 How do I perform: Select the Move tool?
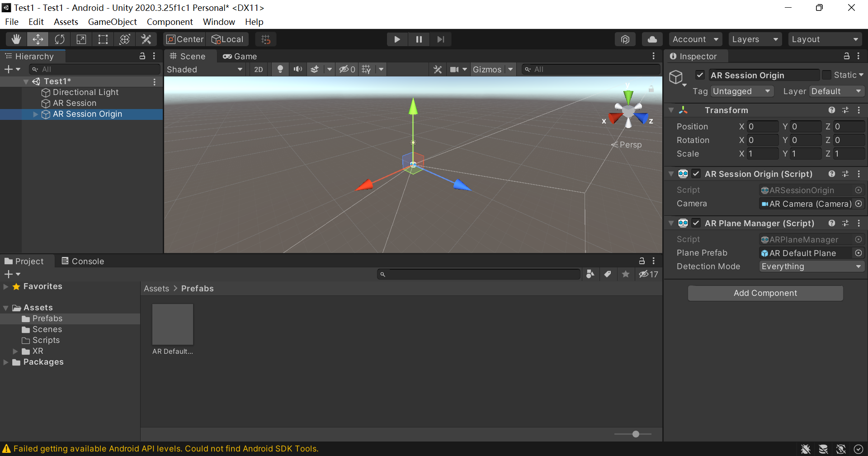38,39
